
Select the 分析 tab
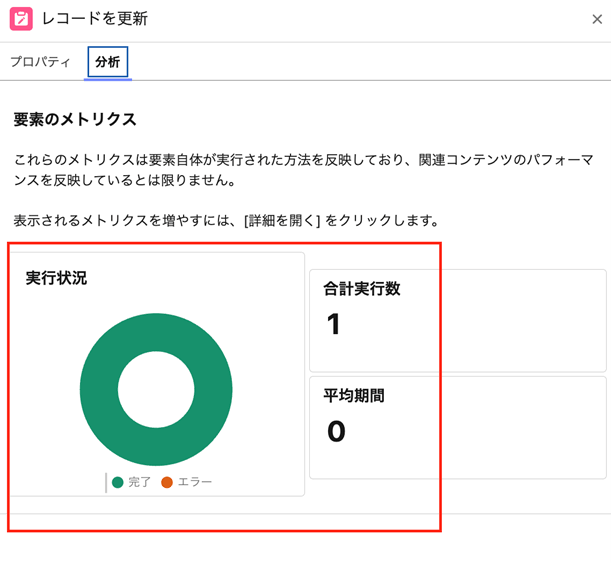[x=107, y=62]
